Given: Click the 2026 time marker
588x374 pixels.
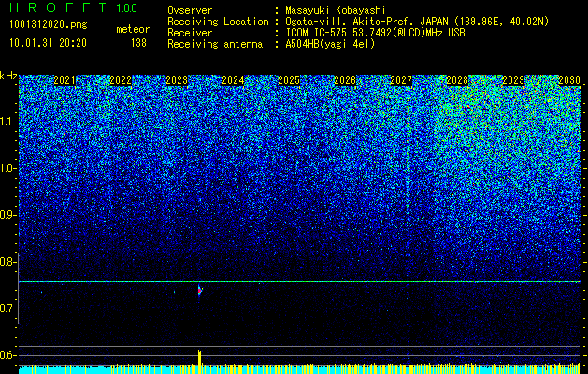Looking at the screenshot, I should [x=345, y=80].
